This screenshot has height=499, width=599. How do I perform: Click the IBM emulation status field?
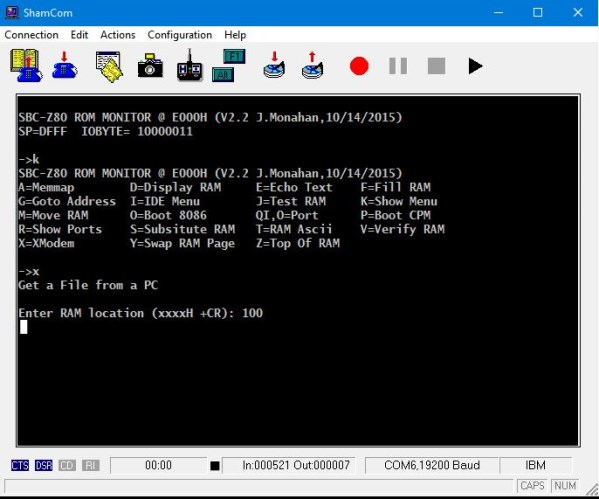click(535, 465)
